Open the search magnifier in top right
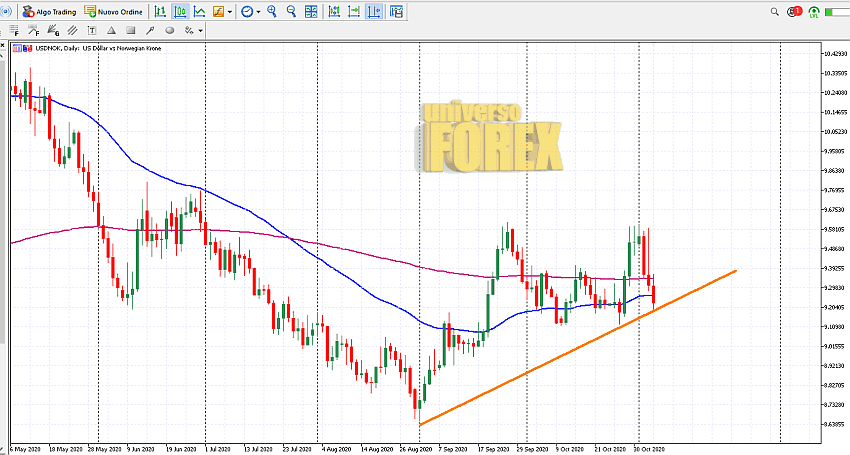This screenshot has width=850, height=455. point(775,12)
